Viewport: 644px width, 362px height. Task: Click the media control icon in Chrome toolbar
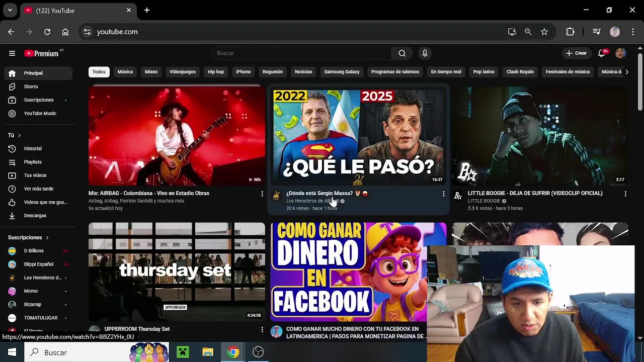coord(597,32)
